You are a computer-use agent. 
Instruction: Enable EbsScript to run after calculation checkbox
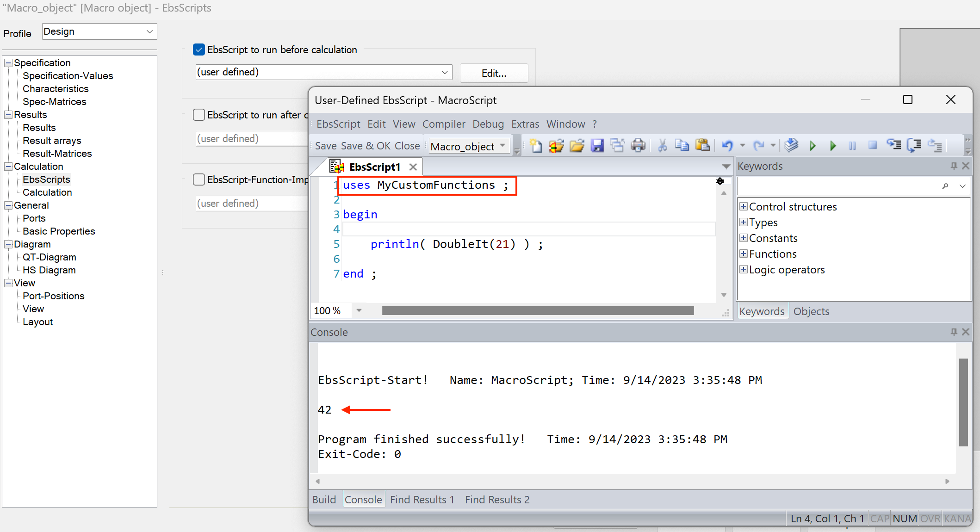199,115
